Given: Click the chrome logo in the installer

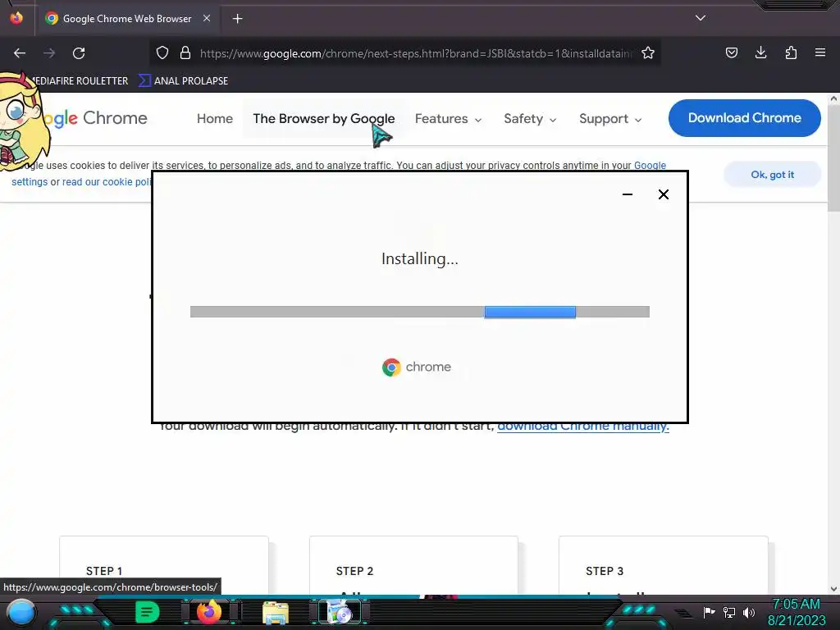Looking at the screenshot, I should (x=416, y=367).
